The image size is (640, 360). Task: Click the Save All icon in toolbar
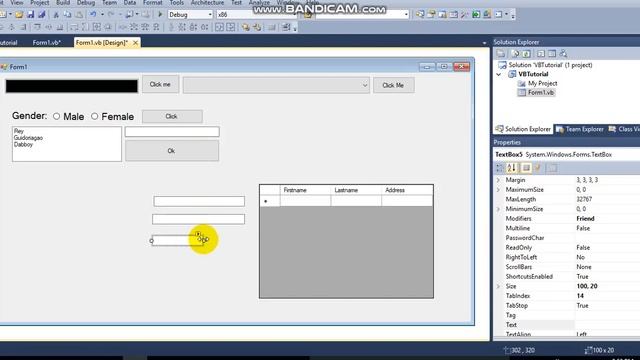pos(42,15)
